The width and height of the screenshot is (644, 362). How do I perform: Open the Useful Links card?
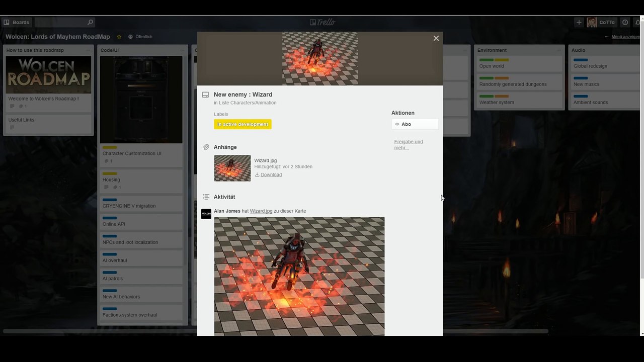tap(48, 123)
